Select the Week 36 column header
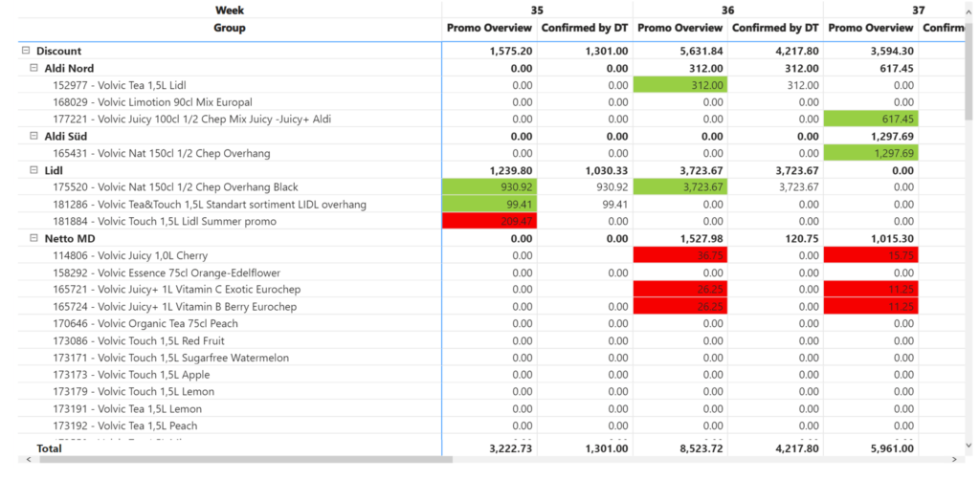This screenshot has height=480, width=980. pyautogui.click(x=727, y=10)
